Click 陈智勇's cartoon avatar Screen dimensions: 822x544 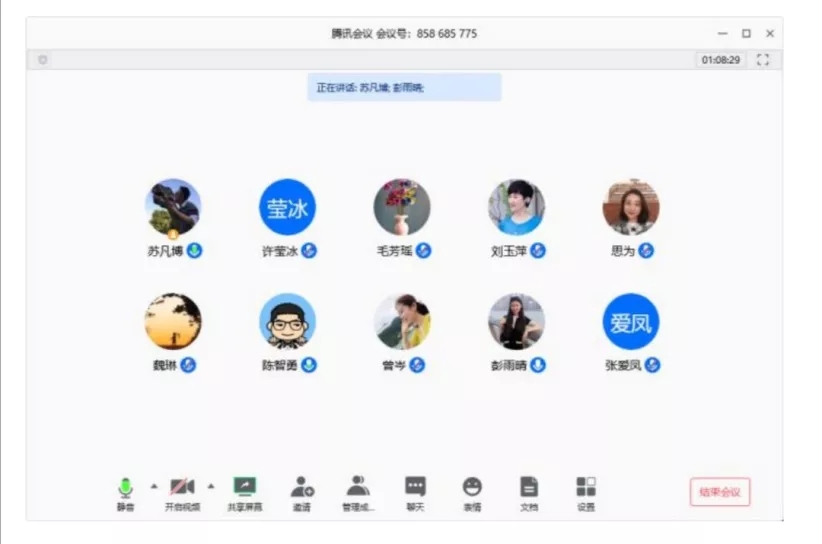tap(288, 321)
